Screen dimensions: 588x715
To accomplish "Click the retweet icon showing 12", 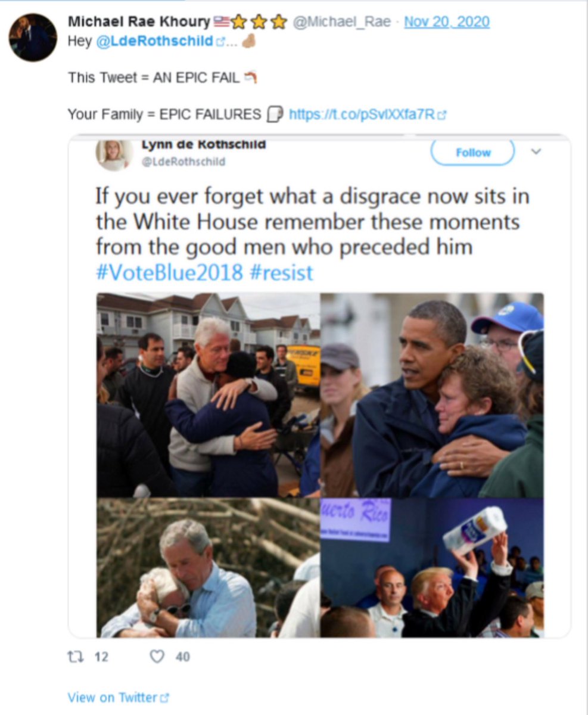I will coord(74,657).
